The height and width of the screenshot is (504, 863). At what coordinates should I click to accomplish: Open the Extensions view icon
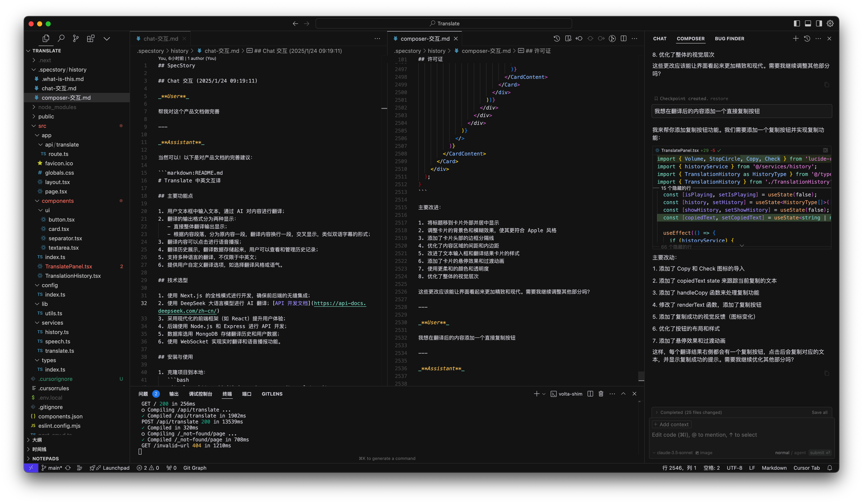pos(91,39)
